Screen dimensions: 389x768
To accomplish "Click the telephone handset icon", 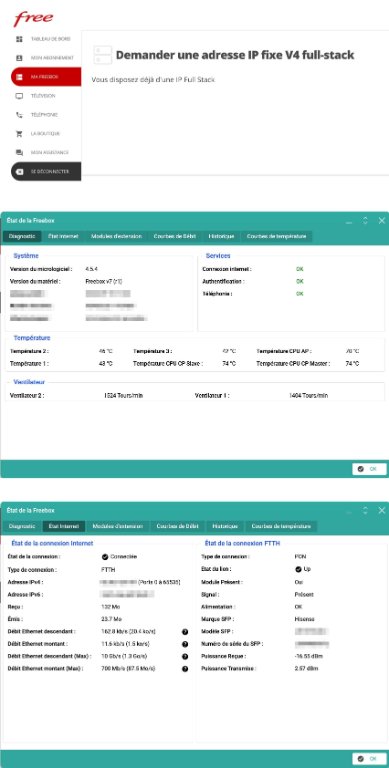I will [20, 115].
